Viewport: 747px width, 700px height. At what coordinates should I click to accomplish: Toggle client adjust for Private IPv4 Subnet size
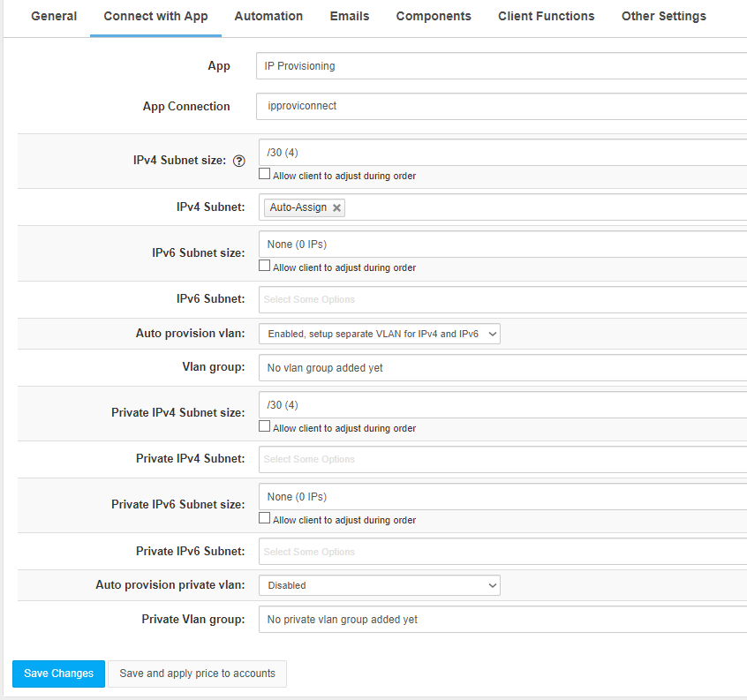265,427
